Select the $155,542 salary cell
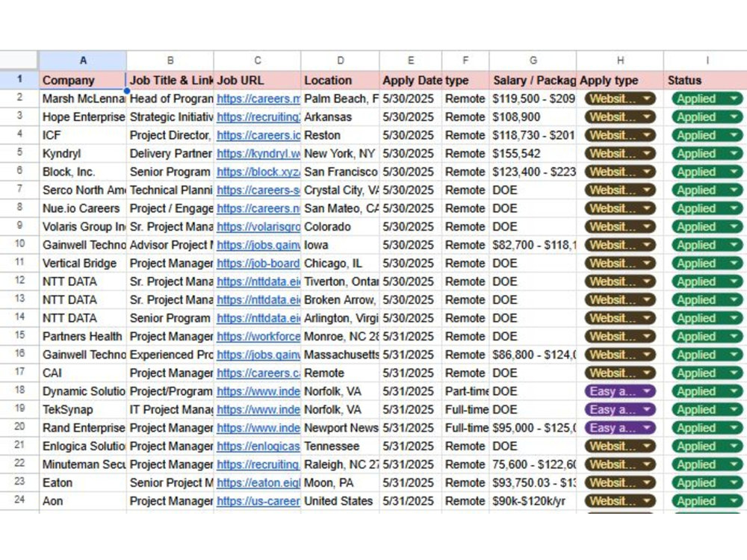Screen dimensions: 747x560 pyautogui.click(x=533, y=154)
